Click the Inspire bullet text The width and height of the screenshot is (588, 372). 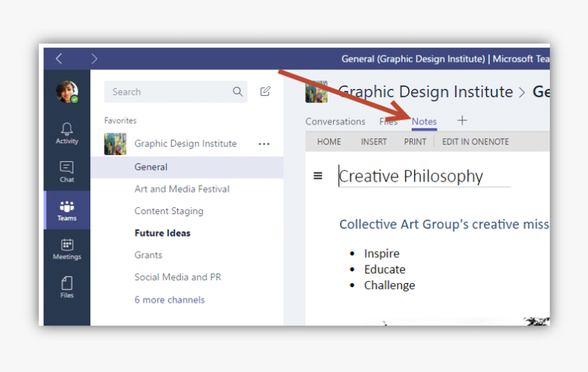pyautogui.click(x=382, y=254)
